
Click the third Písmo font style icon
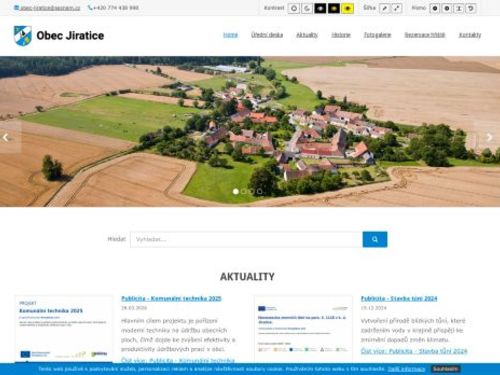pyautogui.click(x=459, y=8)
